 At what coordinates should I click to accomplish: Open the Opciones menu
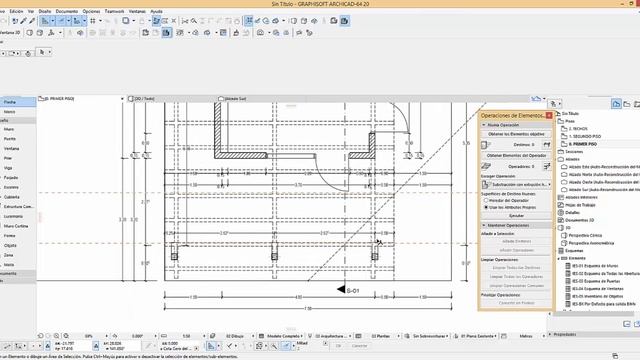click(x=91, y=11)
